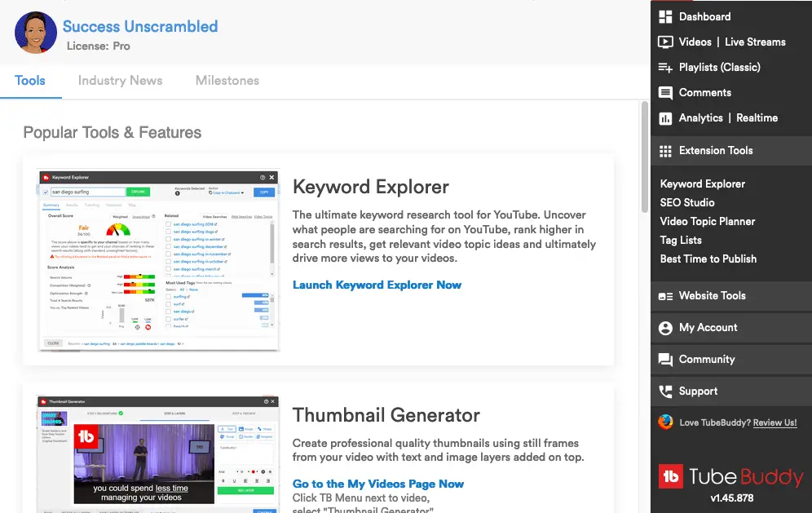Open the Analytics menu link
The width and height of the screenshot is (812, 513).
[700, 118]
